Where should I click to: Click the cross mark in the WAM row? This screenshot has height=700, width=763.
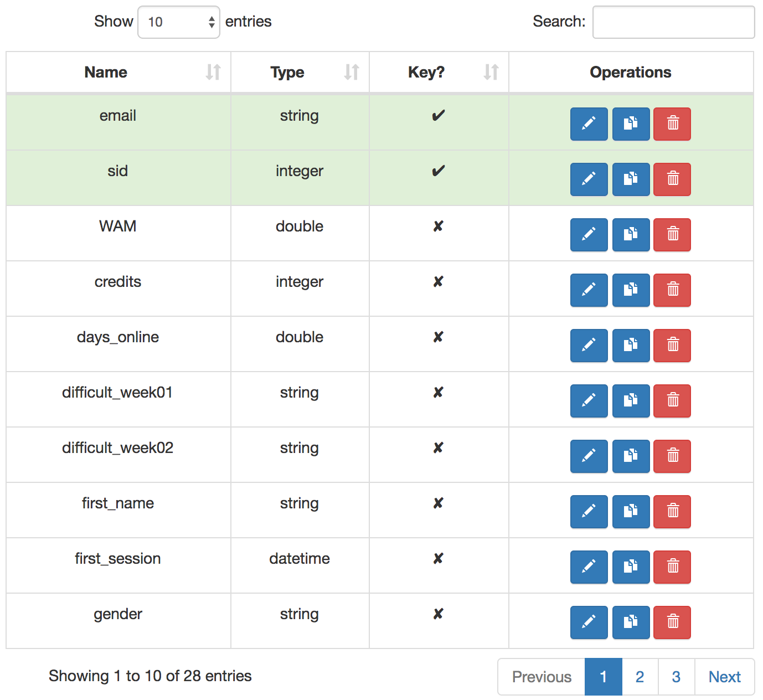(439, 227)
